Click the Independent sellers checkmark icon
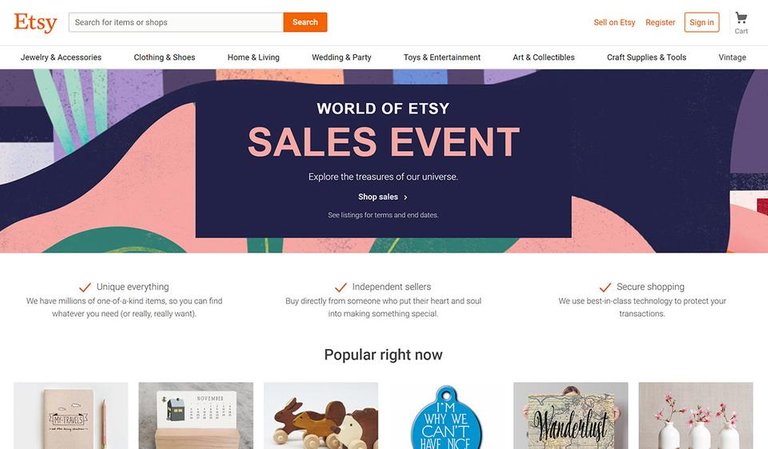Screen dimensions: 768x449 point(341,287)
